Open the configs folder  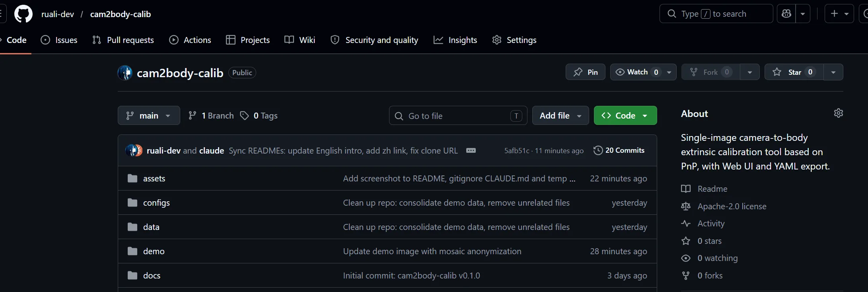point(156,202)
